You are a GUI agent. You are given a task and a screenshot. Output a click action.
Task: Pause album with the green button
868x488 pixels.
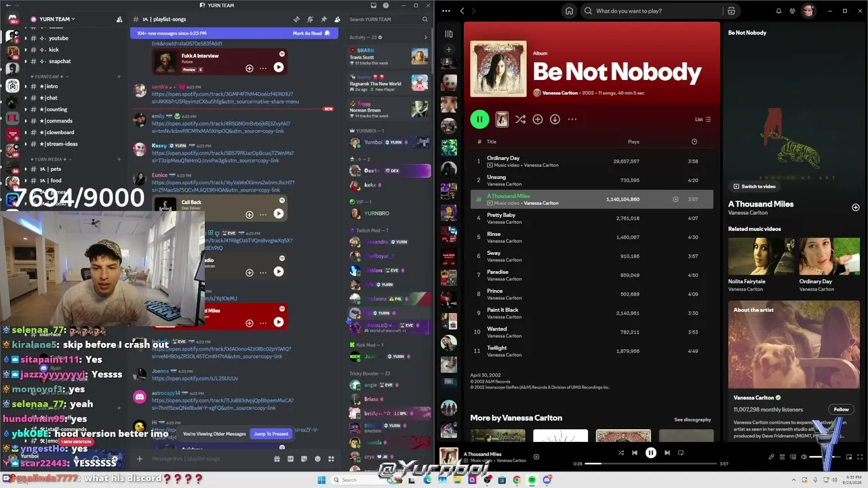(x=479, y=119)
